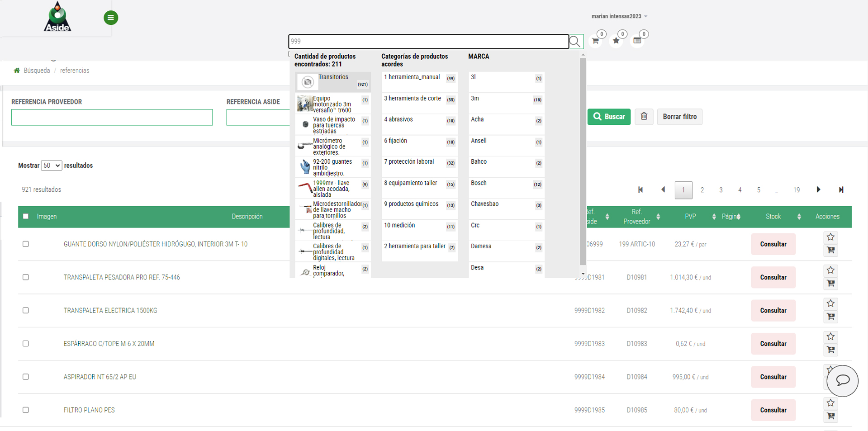This screenshot has height=431, width=868.
Task: Add Filtro Plano PES to cart
Action: pos(830,416)
